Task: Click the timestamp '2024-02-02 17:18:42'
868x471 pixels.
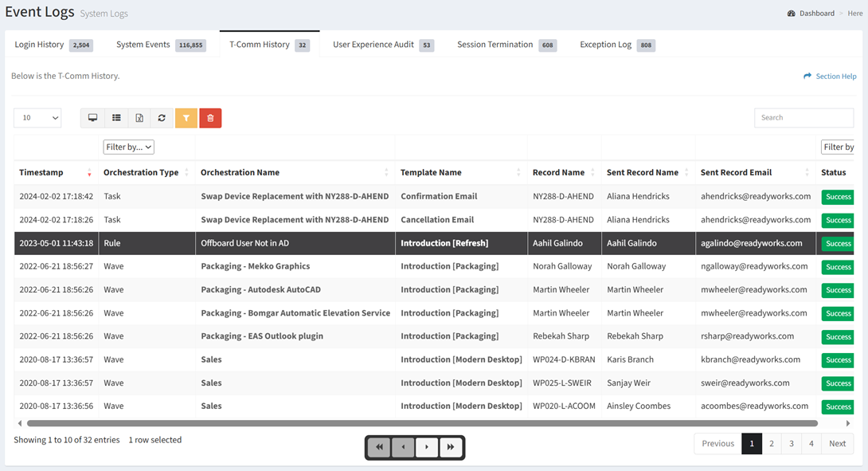Action: (x=57, y=197)
